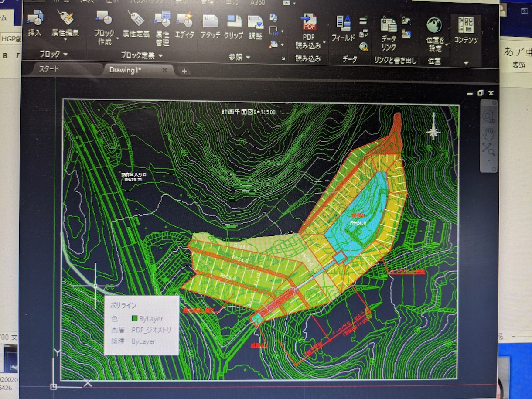Image resolution: width=532 pixels, height=399 pixels.
Task: Close the Drawing1* tab
Action: [164, 70]
